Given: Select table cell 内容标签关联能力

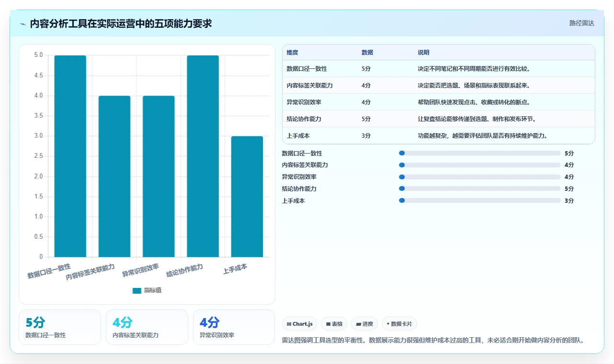Looking at the screenshot, I should [309, 86].
